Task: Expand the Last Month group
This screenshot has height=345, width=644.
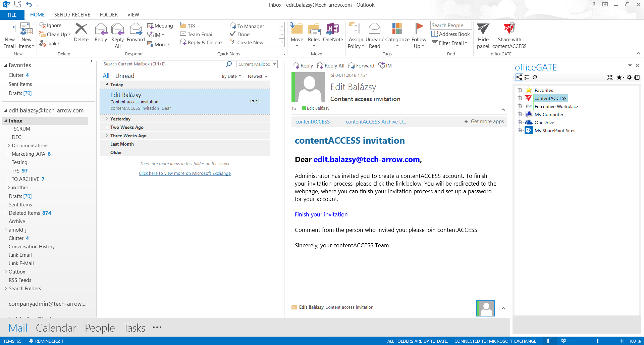Action: (107, 144)
